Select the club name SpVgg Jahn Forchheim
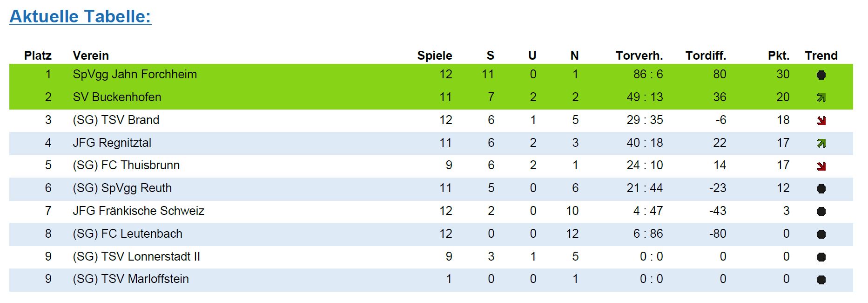This screenshot has height=303, width=868. 135,75
